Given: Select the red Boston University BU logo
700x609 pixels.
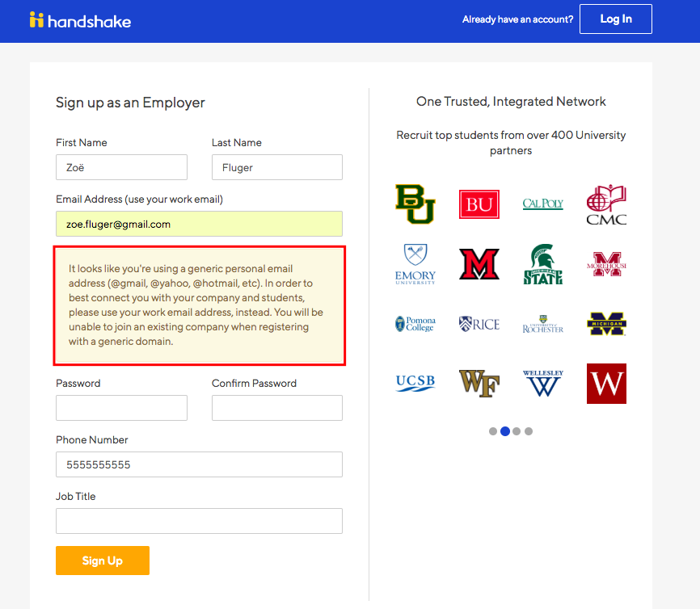Looking at the screenshot, I should [x=479, y=204].
